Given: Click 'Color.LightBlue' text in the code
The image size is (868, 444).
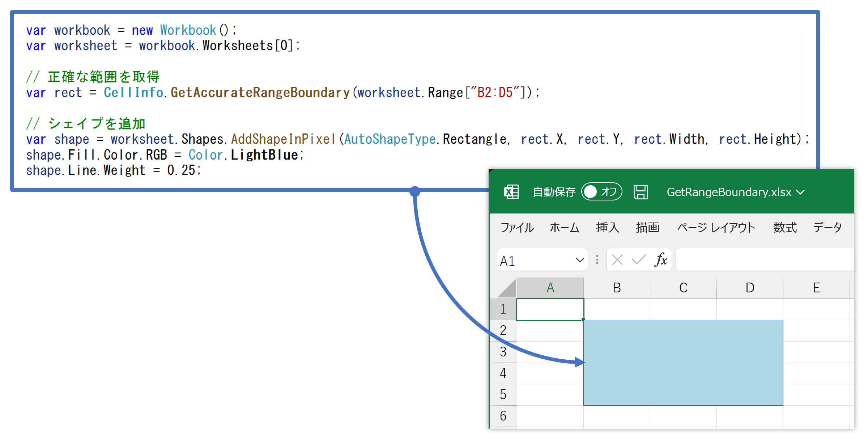Looking at the screenshot, I should tap(243, 155).
